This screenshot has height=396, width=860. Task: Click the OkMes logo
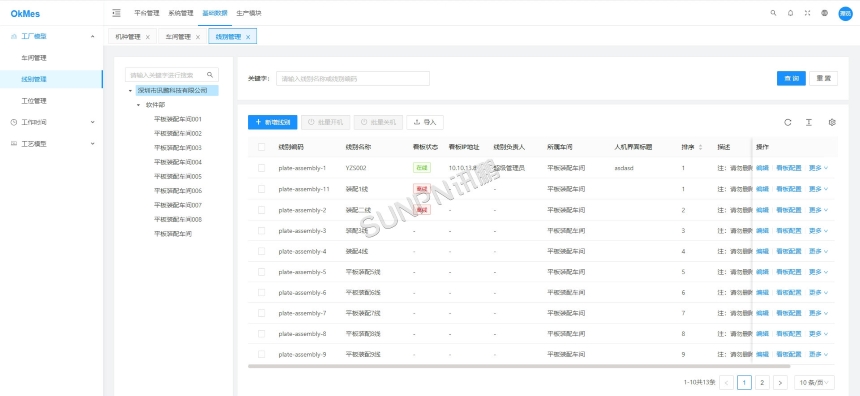tap(25, 14)
